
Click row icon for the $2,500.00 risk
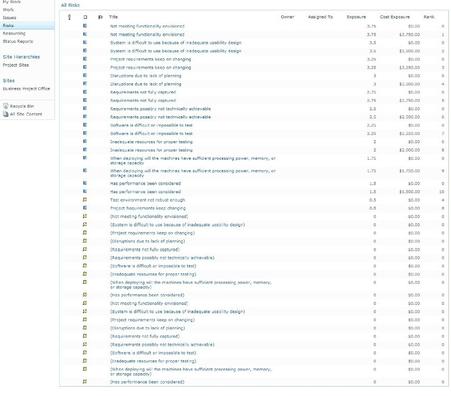85,117
